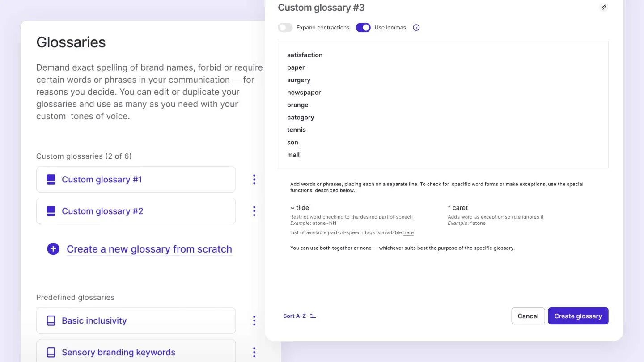This screenshot has height=362, width=644.
Task: Click the book icon beside Custom glossary #2
Action: point(51,210)
